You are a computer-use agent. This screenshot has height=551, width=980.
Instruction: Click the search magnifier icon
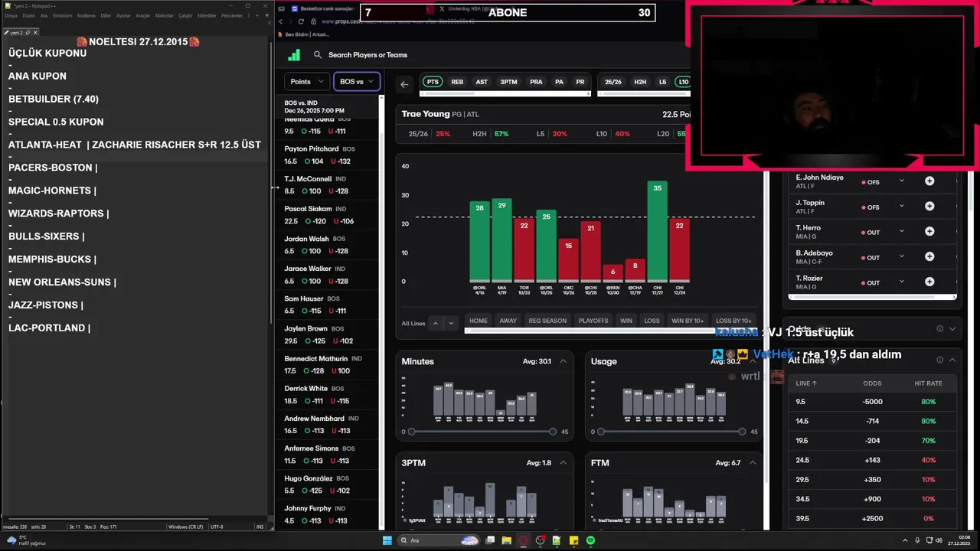[x=317, y=55]
